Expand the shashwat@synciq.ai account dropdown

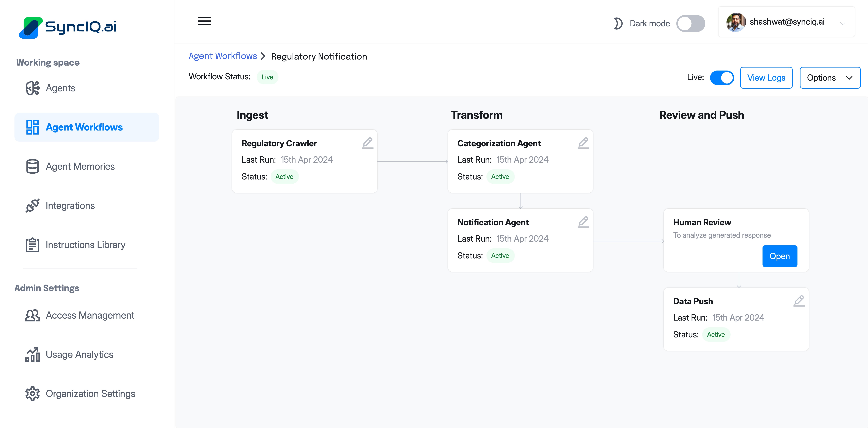click(x=842, y=24)
